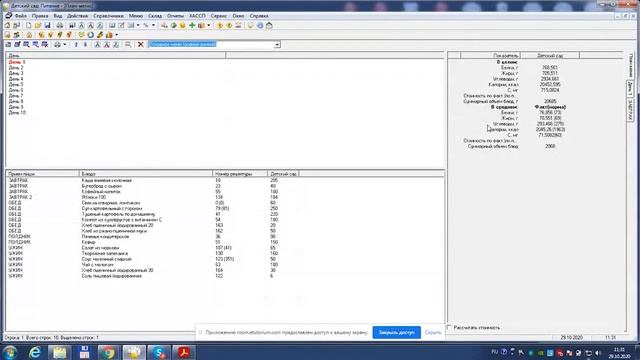Click the ЗАВТРАК 2 meal cell
The width and height of the screenshot is (640, 360).
(x=20, y=197)
